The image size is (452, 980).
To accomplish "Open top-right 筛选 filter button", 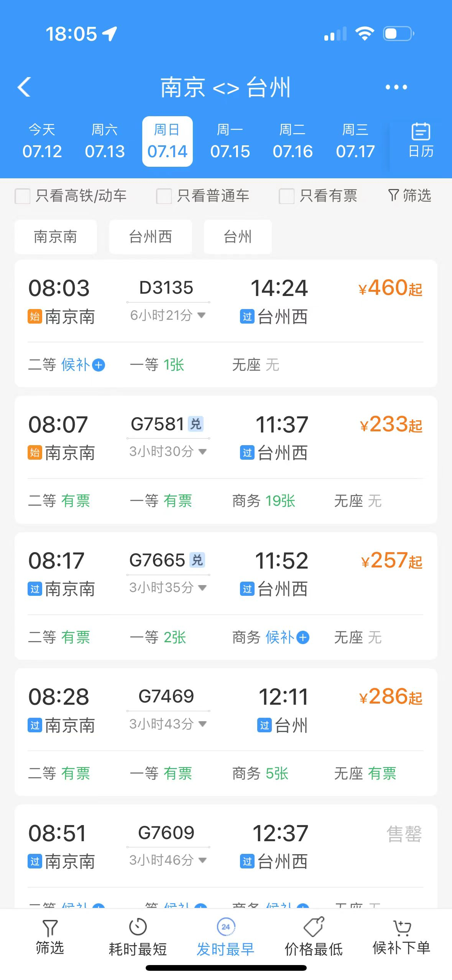I will point(409,196).
